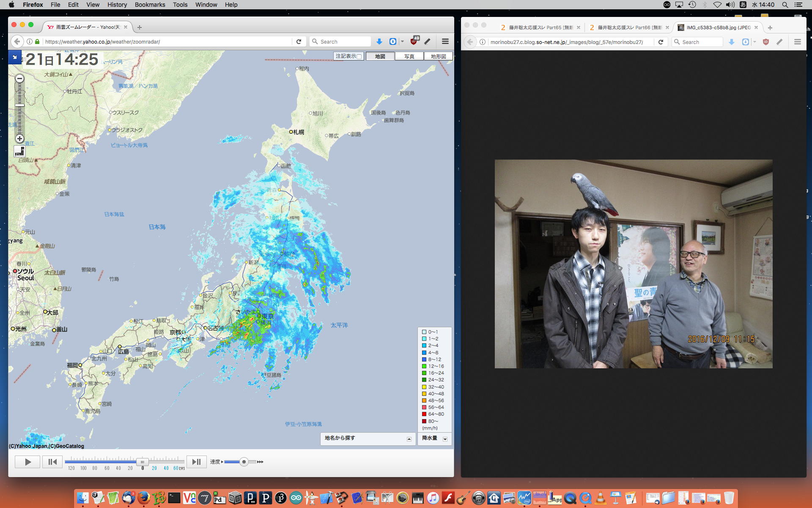Step forward one radar frame
The image size is (812, 508).
[x=196, y=462]
